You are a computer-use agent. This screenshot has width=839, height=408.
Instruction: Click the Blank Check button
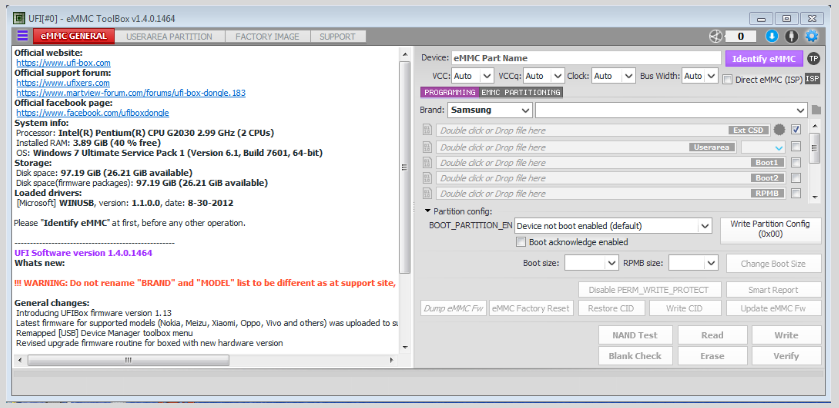635,356
